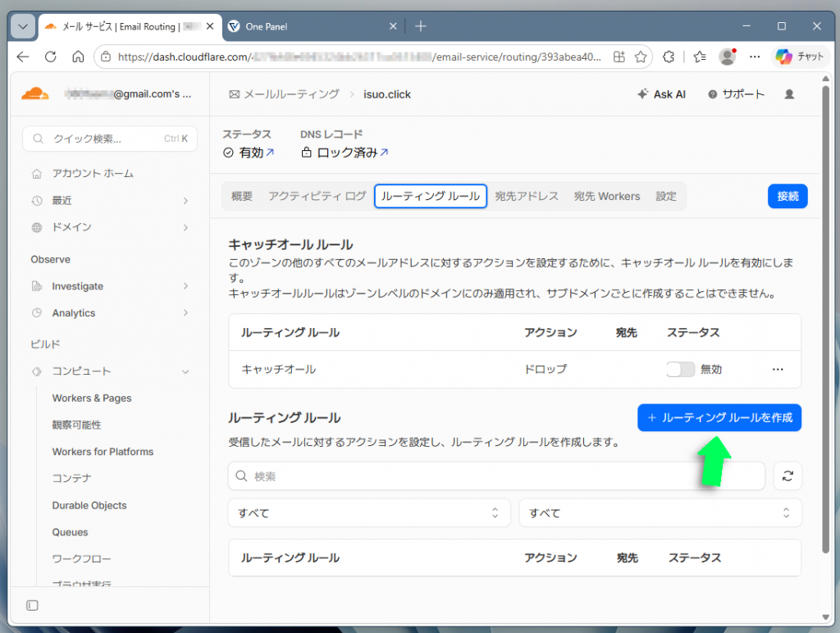840x633 pixels.
Task: Open browser settings and more menu
Action: (x=755, y=57)
